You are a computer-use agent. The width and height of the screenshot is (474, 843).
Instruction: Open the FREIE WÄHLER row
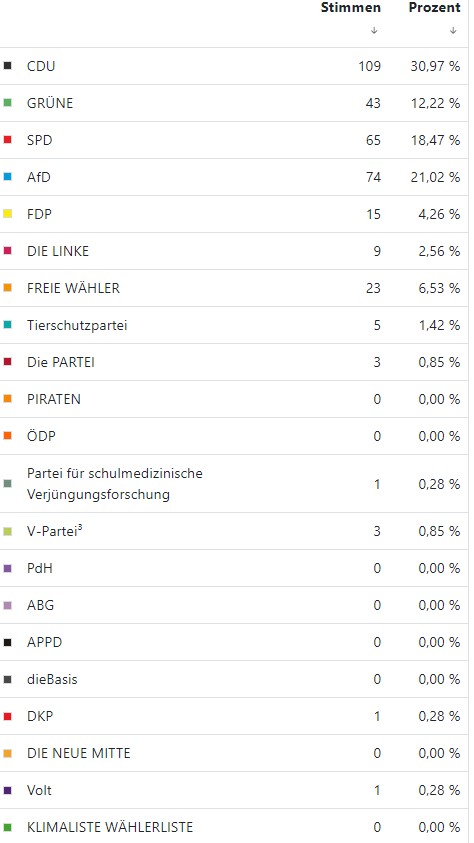pos(234,288)
